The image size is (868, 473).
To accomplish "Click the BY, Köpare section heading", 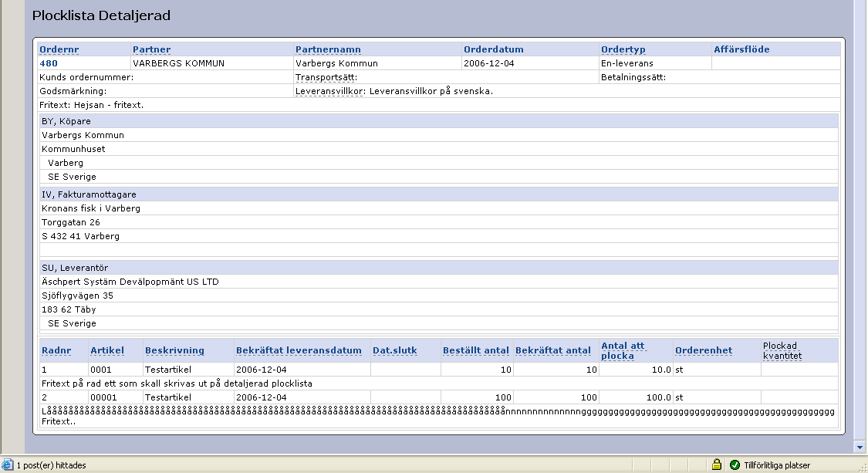I will coord(66,120).
